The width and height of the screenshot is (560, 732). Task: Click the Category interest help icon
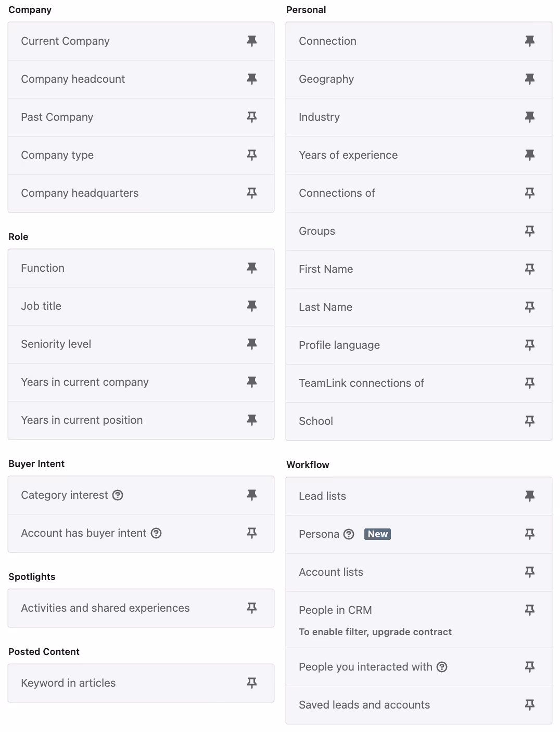[x=118, y=495]
